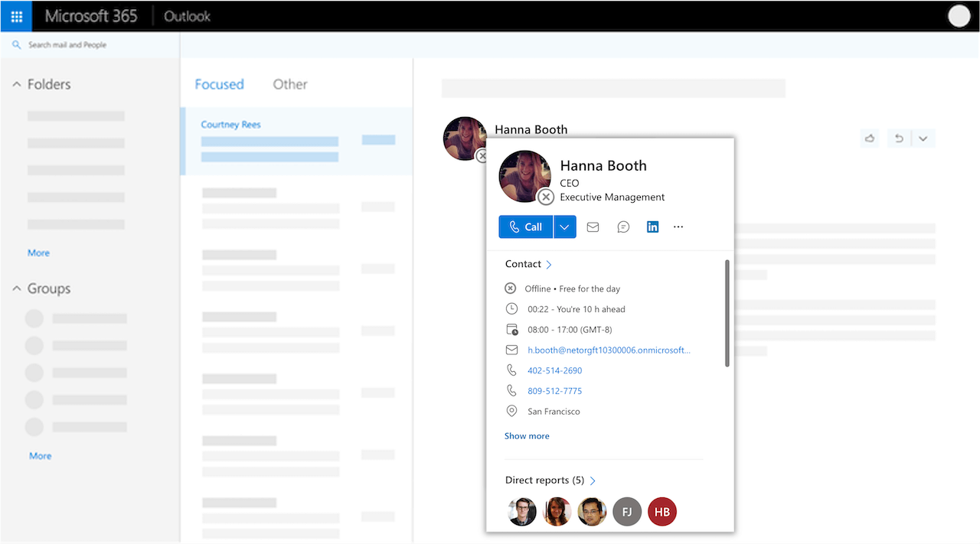Expand more reply options on the message
980x544 pixels.
click(x=923, y=138)
